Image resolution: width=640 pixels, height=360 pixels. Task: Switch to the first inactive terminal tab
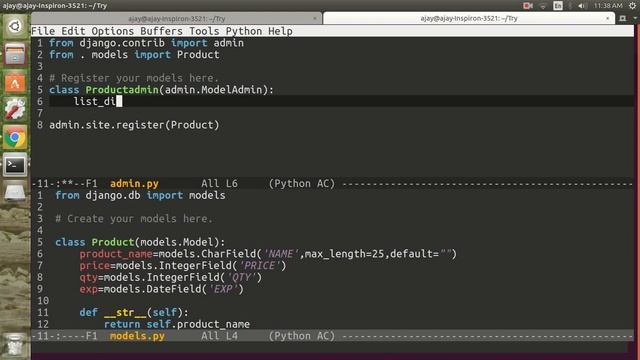(176, 19)
